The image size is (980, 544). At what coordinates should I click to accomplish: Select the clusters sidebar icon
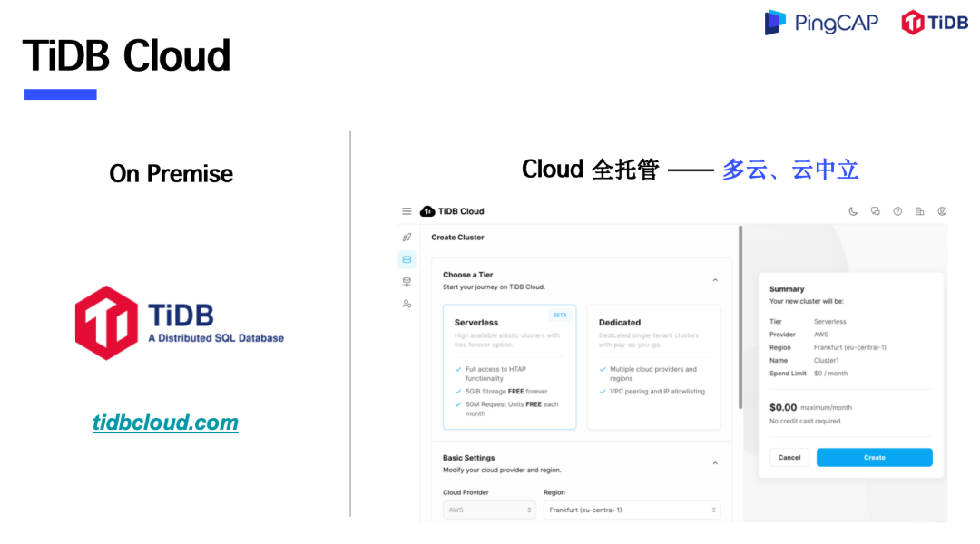pos(407,259)
